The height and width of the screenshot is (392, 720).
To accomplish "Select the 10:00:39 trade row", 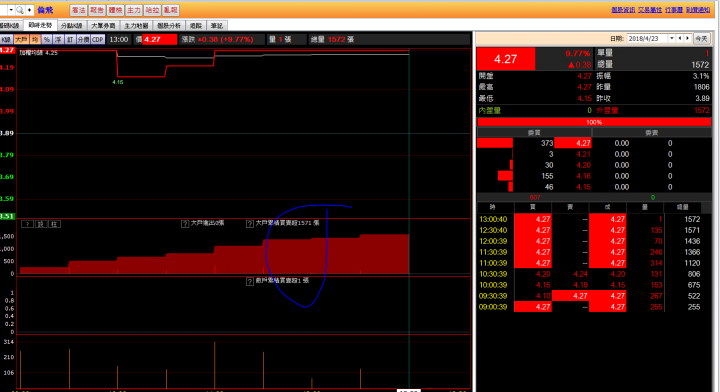I will 594,285.
